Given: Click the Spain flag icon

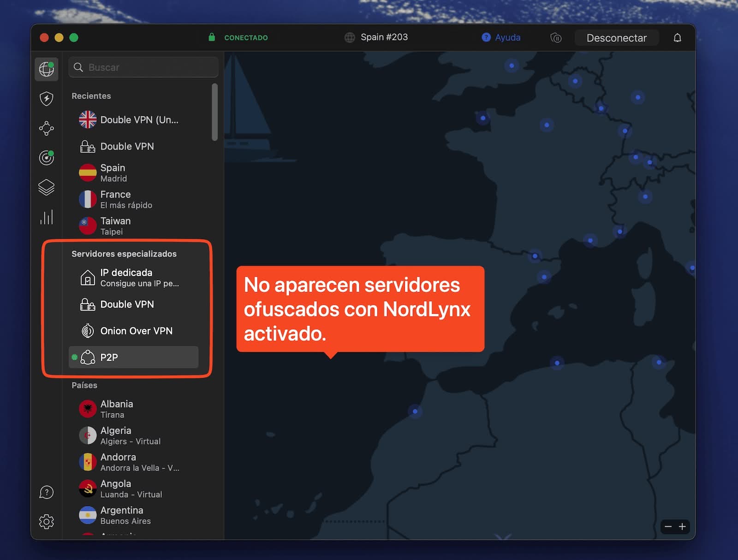Looking at the screenshot, I should click(x=88, y=173).
